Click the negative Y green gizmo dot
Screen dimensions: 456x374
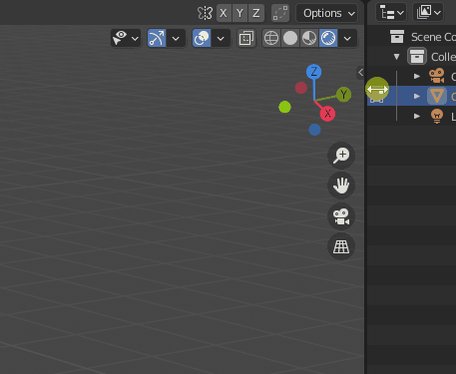click(285, 107)
